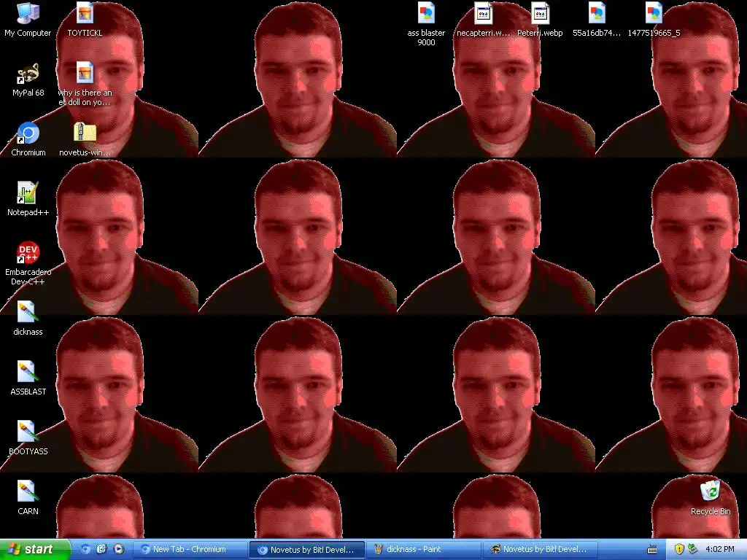Select the CARN file icon
The height and width of the screenshot is (560, 747).
tap(28, 498)
